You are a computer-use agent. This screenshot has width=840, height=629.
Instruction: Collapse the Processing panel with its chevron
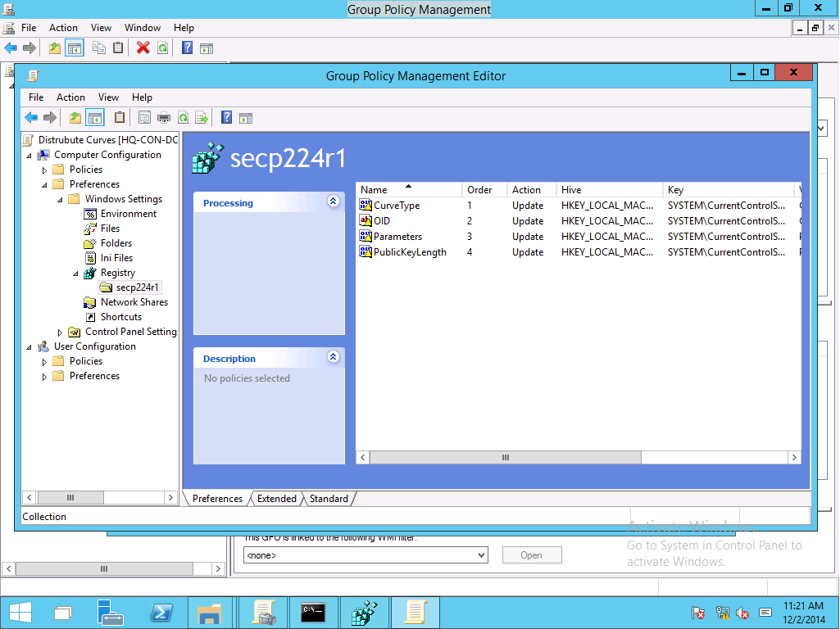tap(333, 202)
